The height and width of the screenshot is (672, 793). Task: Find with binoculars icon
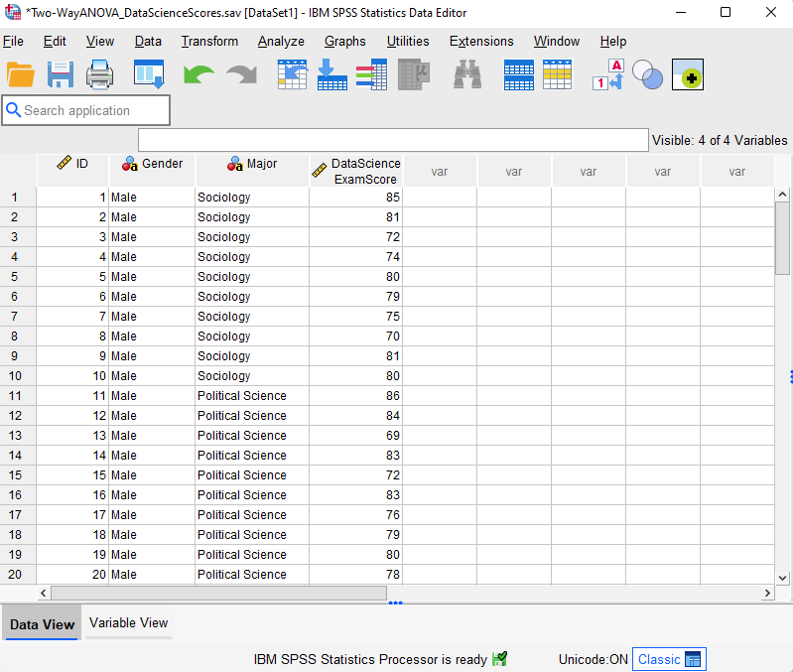pyautogui.click(x=467, y=74)
